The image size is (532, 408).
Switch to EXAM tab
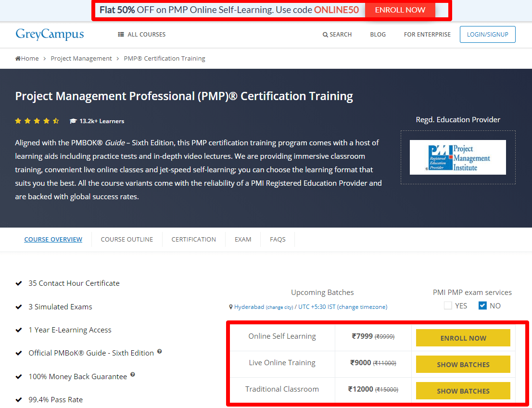point(243,239)
